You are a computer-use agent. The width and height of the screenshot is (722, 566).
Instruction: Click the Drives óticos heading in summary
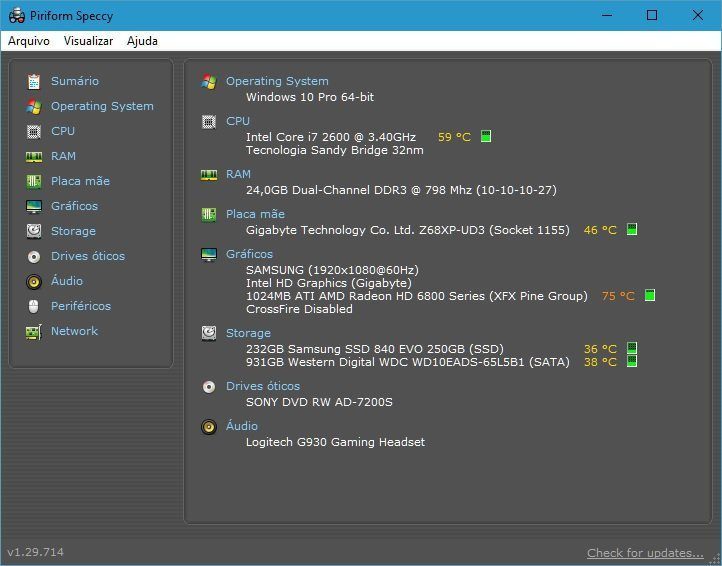(262, 386)
